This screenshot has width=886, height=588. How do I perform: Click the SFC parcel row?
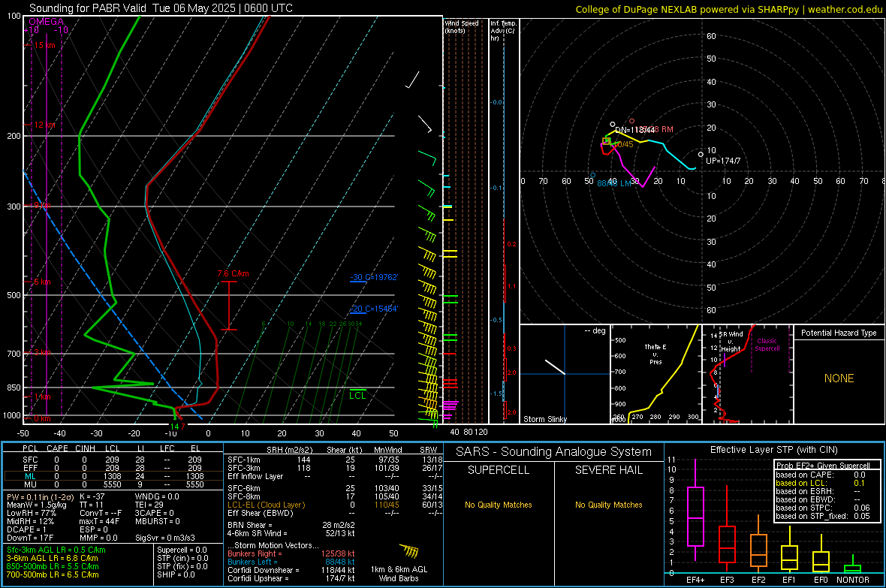pyautogui.click(x=113, y=460)
